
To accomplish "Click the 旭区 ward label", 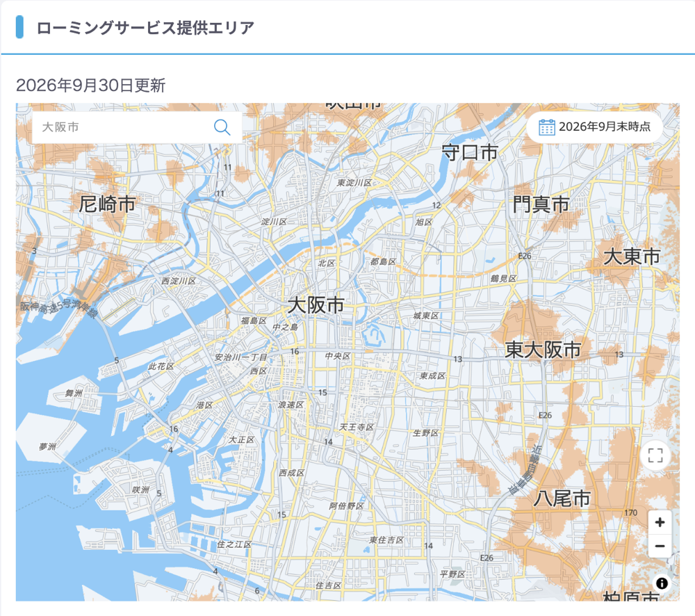I will tap(424, 222).
